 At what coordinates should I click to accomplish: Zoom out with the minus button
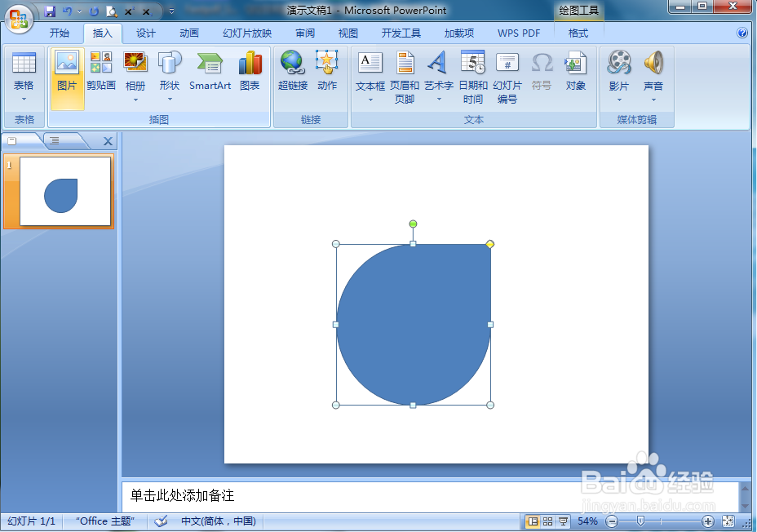(x=612, y=521)
